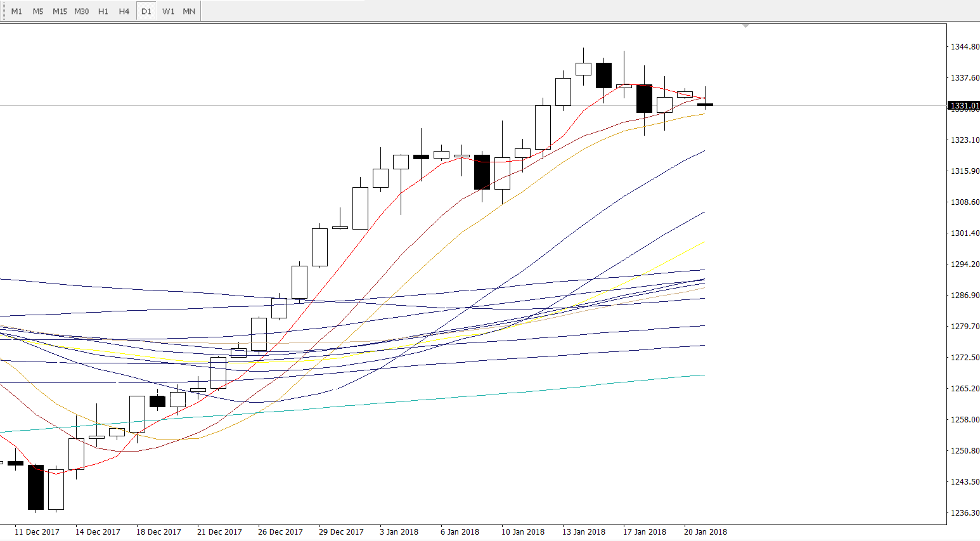
Task: Switch to the H1 hourly timeframe
Action: 103,11
